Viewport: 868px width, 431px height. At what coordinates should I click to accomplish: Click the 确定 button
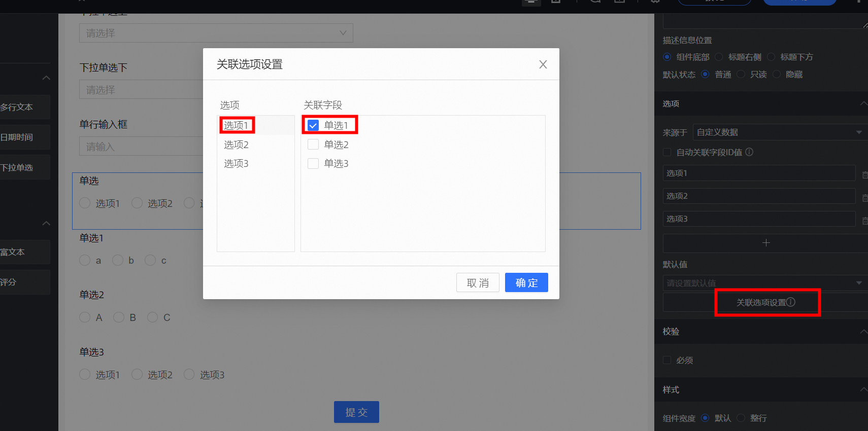coord(526,282)
